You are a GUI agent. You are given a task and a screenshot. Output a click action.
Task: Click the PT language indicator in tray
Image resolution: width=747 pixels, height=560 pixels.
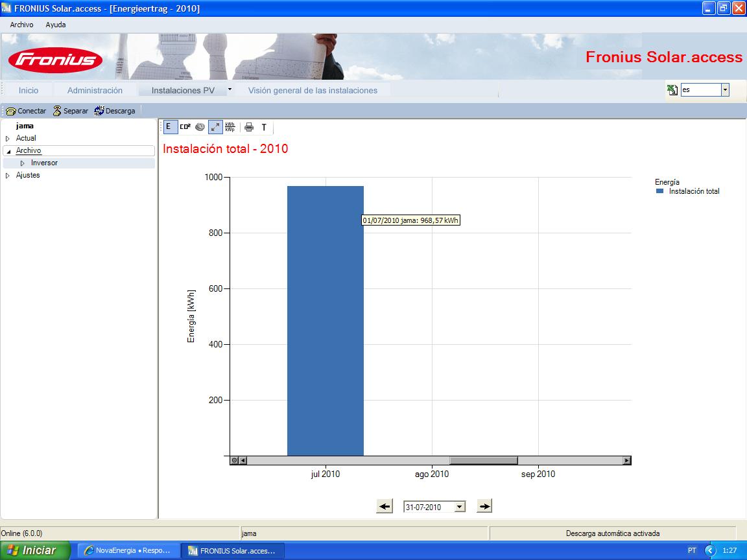[x=692, y=550]
